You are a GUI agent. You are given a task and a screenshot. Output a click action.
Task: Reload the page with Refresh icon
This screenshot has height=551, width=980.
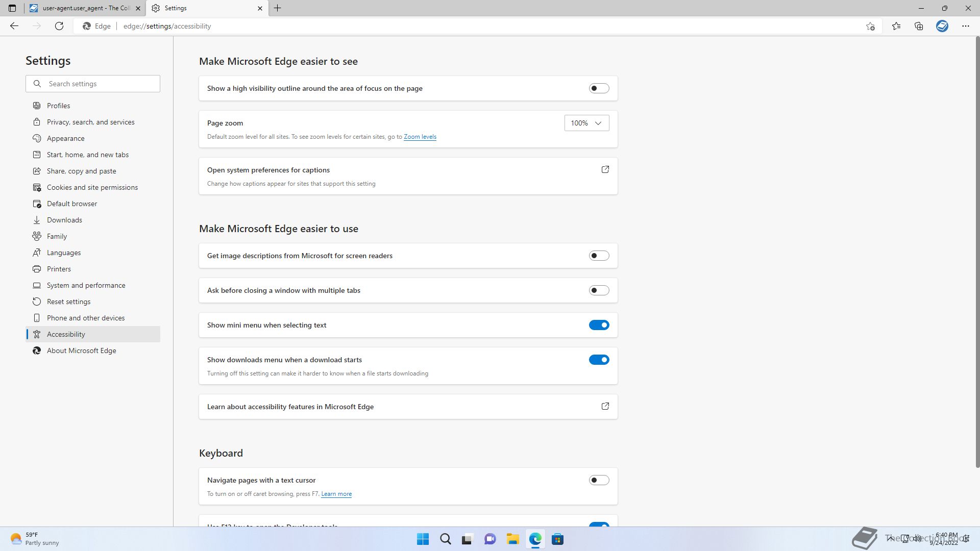click(x=59, y=26)
